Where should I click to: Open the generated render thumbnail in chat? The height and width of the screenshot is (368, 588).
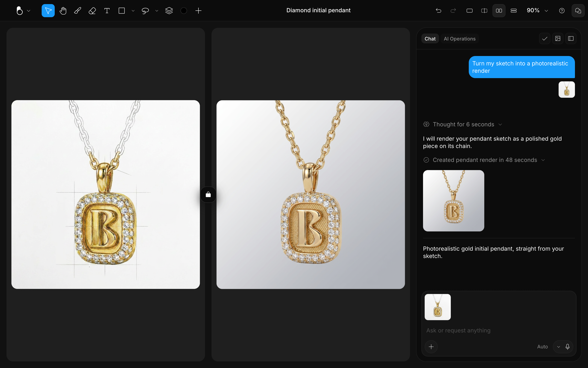(453, 201)
